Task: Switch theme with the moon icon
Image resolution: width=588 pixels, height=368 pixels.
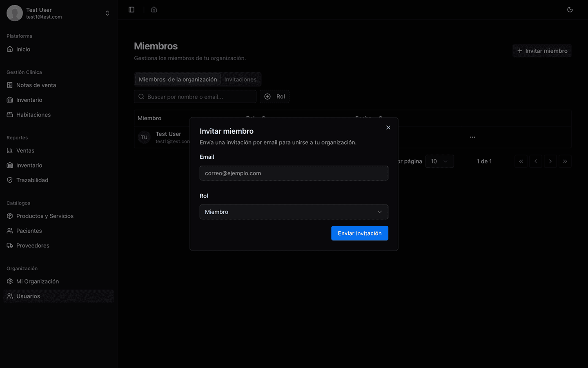Action: 570,10
